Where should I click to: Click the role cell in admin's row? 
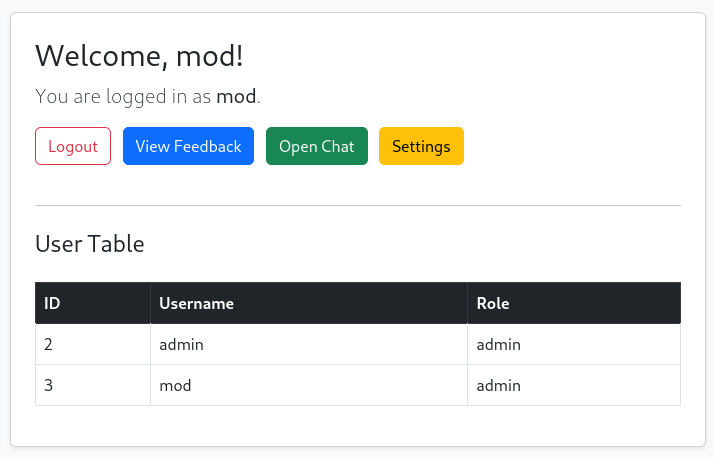click(x=574, y=344)
